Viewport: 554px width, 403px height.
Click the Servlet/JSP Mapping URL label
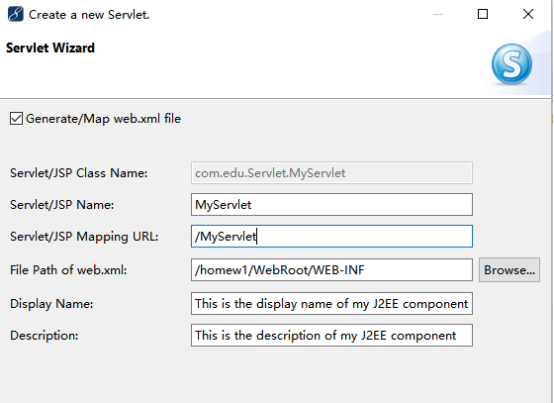84,236
